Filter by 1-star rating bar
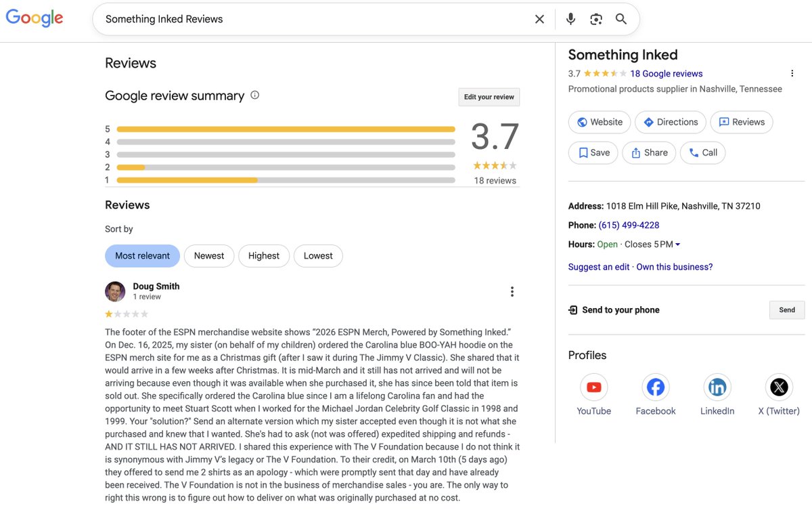The image size is (812, 510). pos(286,180)
